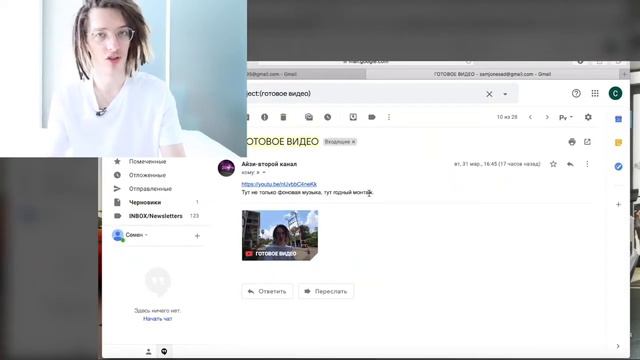
Task: Open Помеченные folder
Action: click(147, 162)
